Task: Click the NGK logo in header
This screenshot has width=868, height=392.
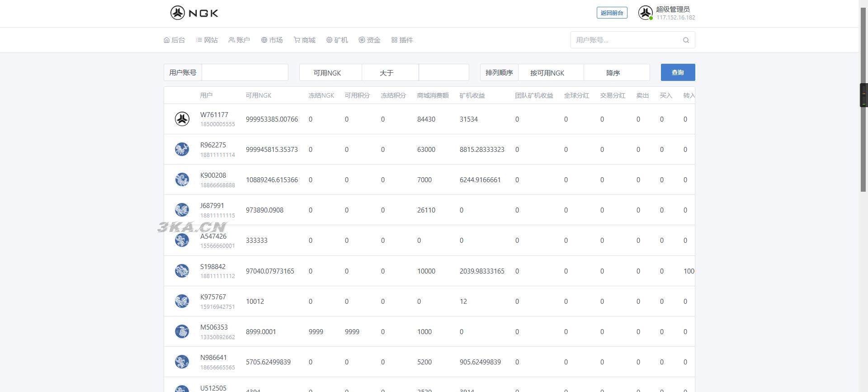Action: coord(194,13)
